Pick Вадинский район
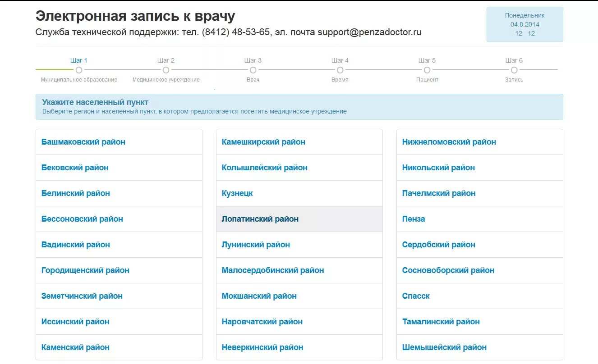The image size is (598, 364). [x=119, y=245]
